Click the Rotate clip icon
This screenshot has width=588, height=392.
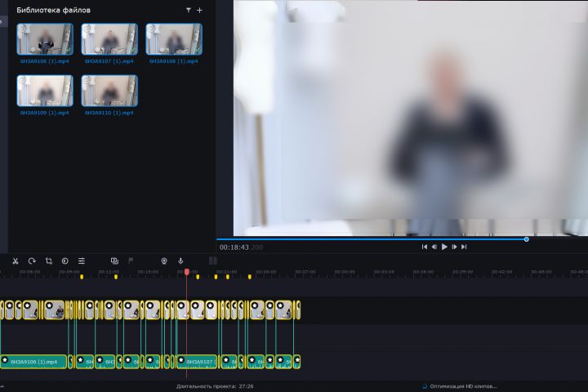pos(32,261)
